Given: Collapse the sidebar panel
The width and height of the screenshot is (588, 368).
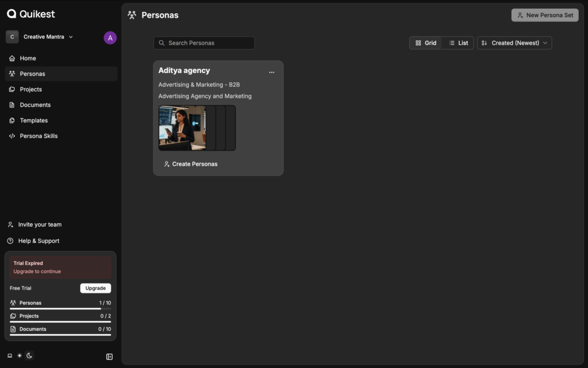Looking at the screenshot, I should pyautogui.click(x=110, y=356).
